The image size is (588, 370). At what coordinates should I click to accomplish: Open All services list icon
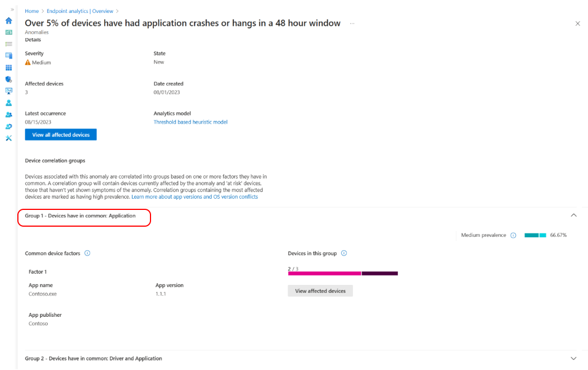(x=8, y=44)
